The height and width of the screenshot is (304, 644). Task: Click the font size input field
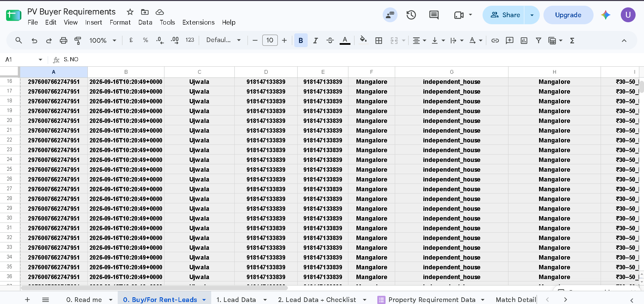click(270, 40)
